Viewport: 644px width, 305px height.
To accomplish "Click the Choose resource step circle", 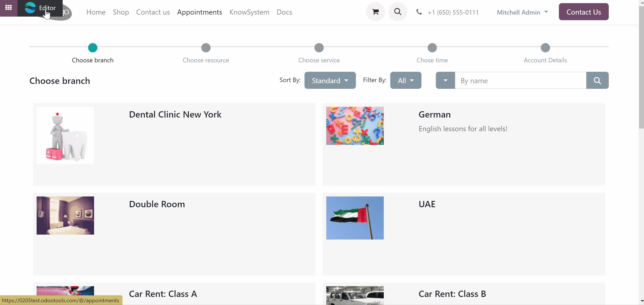I will pyautogui.click(x=206, y=48).
